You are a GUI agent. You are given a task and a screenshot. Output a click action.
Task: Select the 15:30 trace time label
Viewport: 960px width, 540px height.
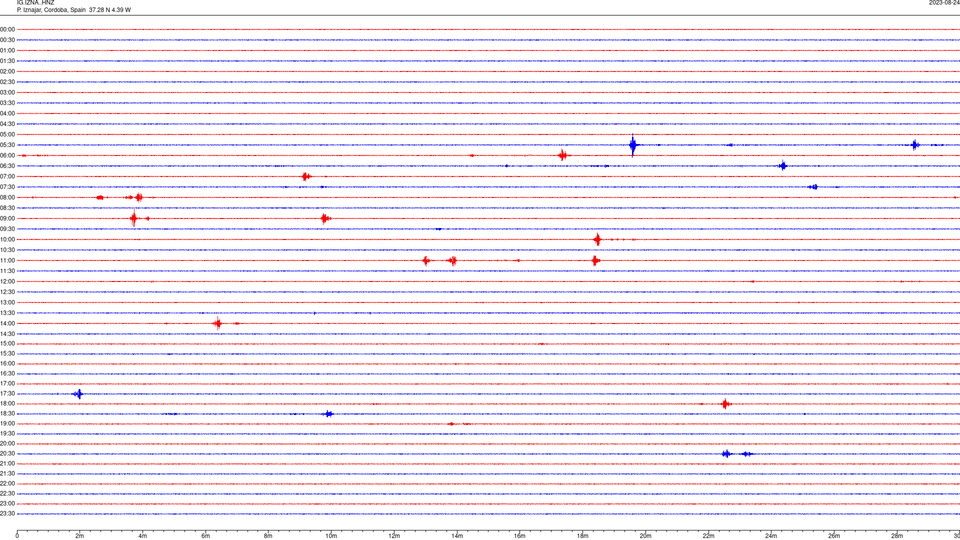[x=7, y=354]
